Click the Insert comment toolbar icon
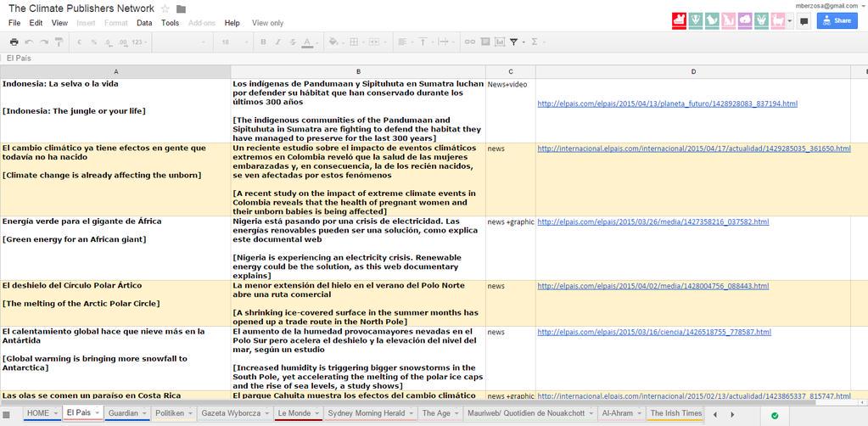The width and height of the screenshot is (868, 426). click(485, 42)
